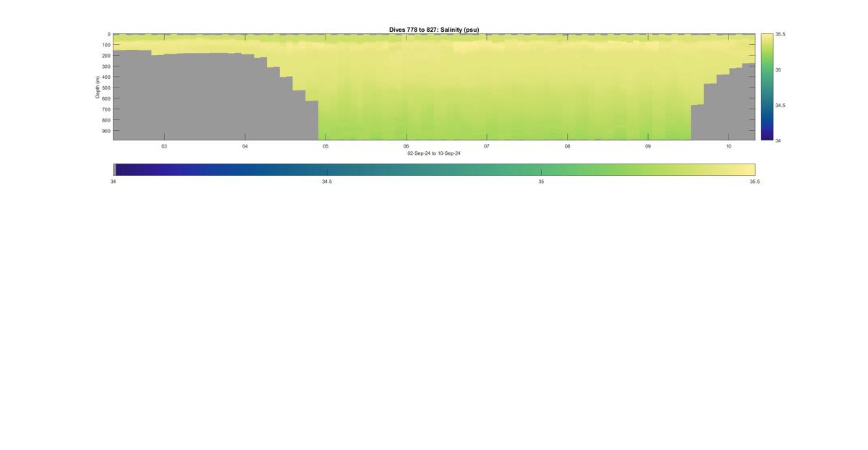Pick the '34' label under the horizontal colorbar
The image size is (868, 450).
click(114, 182)
